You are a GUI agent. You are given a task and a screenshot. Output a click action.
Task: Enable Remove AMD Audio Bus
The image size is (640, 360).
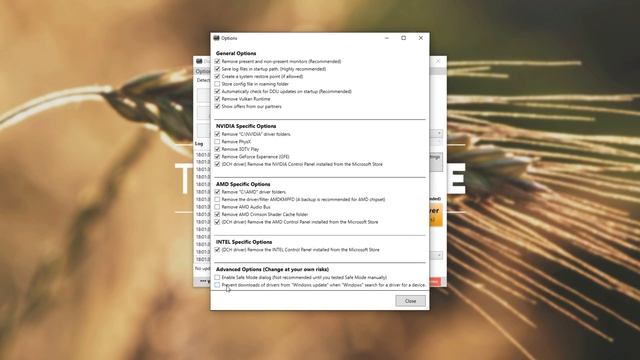click(x=217, y=207)
